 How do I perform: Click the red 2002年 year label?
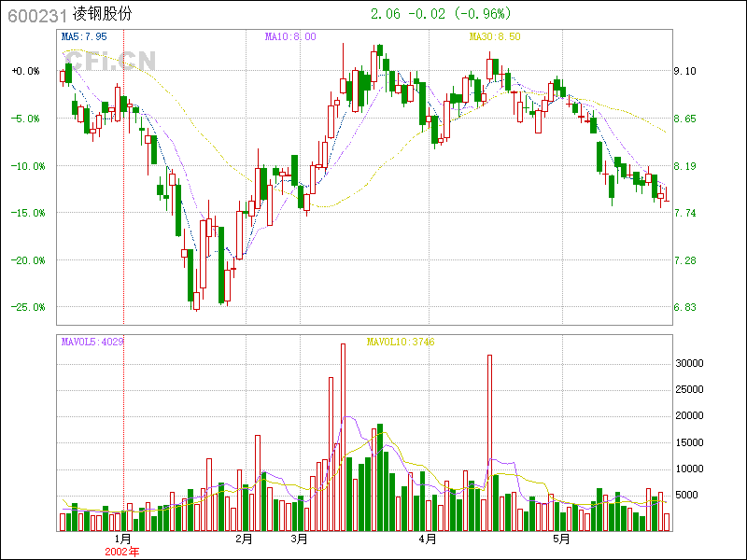(x=122, y=552)
